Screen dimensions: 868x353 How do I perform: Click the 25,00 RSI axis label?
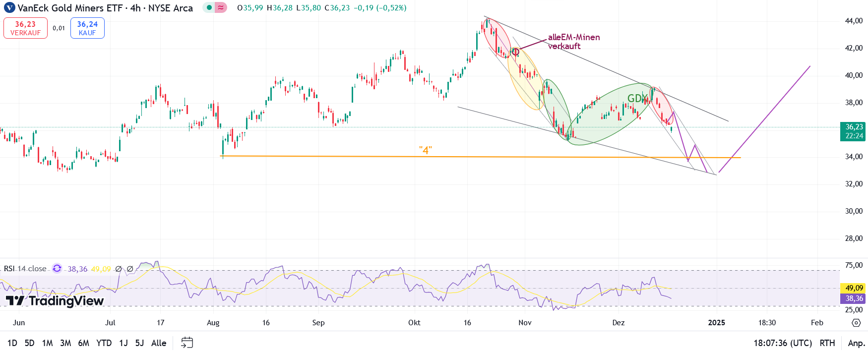[854, 310]
